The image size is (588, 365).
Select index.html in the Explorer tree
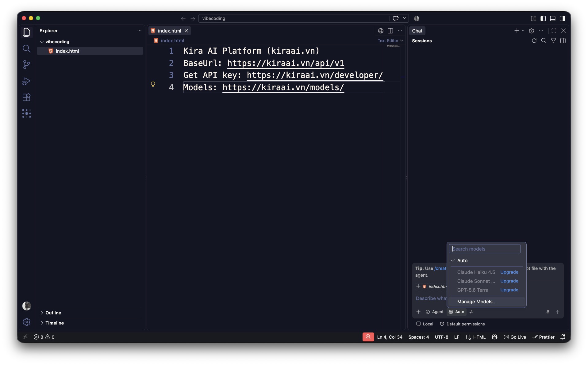tap(90, 51)
